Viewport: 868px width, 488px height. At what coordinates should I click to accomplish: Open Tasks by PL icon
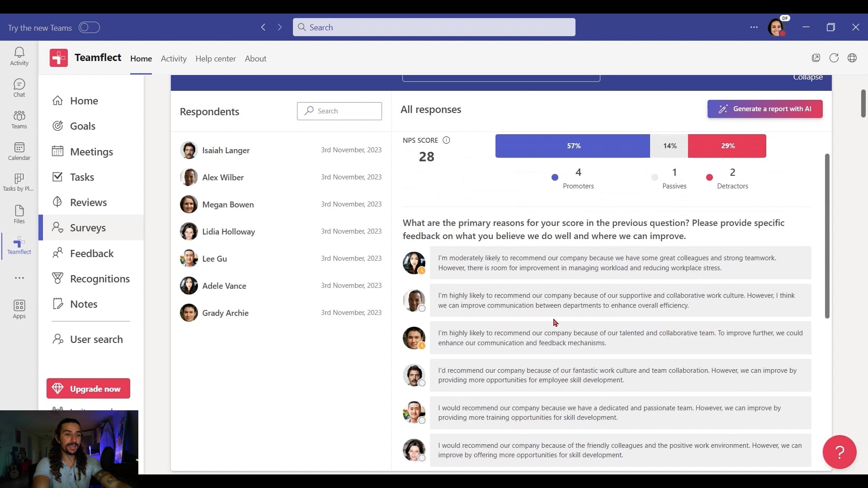coord(19,181)
